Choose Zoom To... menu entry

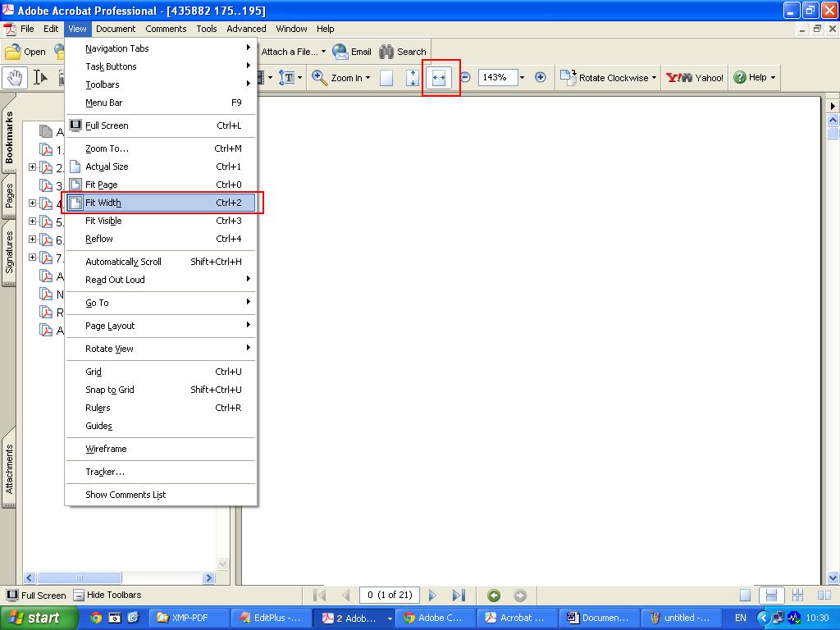pos(160,148)
